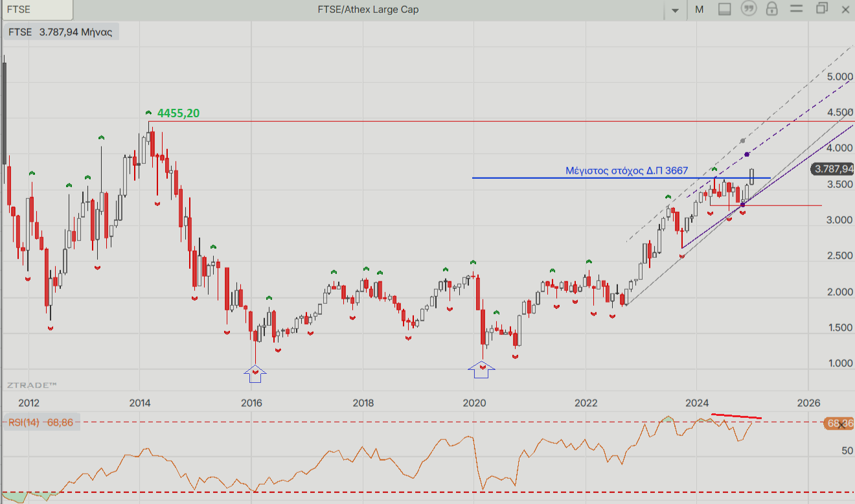855x504 pixels.
Task: Click the 2016 label on time axis
Action: coord(251,402)
